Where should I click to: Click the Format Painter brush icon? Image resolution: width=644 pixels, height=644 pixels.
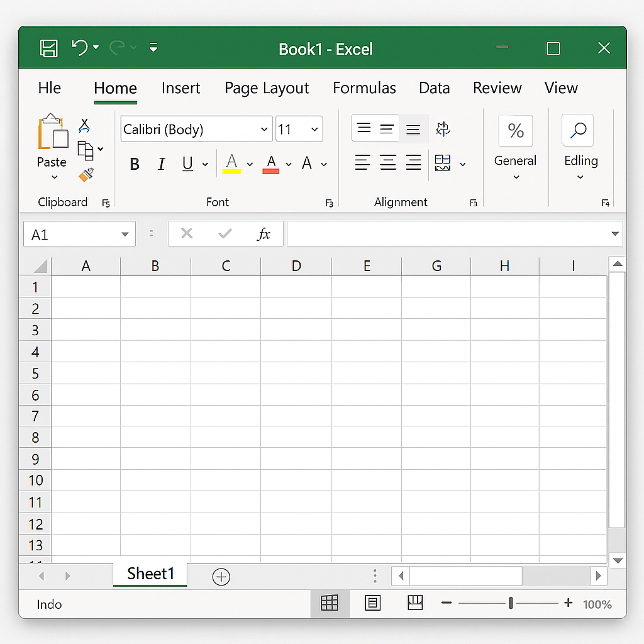coord(86,175)
